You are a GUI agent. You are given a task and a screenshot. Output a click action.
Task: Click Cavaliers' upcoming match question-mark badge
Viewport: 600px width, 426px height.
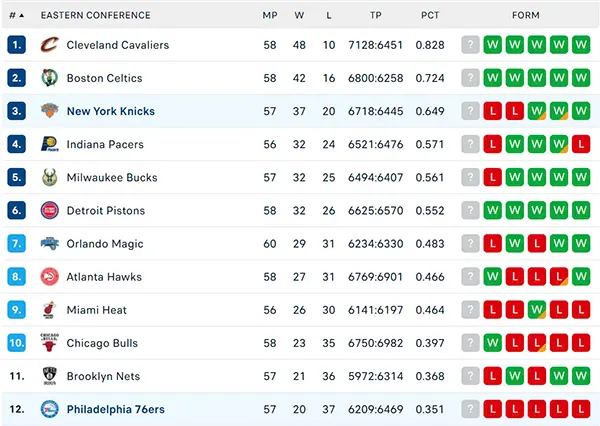tap(470, 45)
